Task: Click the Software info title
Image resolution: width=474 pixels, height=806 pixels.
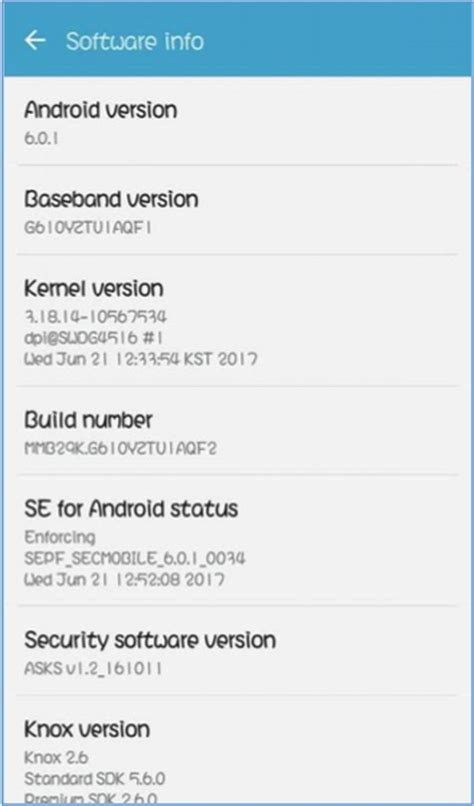Action: pos(135,41)
